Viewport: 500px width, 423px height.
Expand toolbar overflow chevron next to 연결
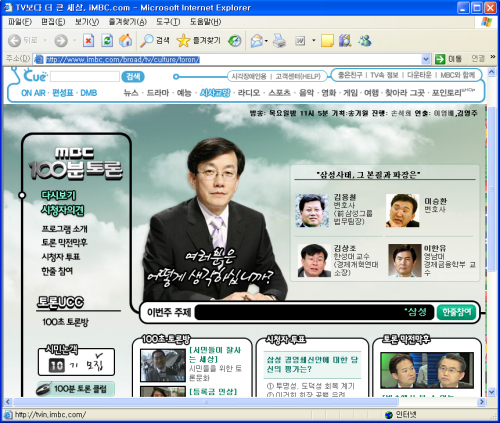pyautogui.click(x=493, y=57)
